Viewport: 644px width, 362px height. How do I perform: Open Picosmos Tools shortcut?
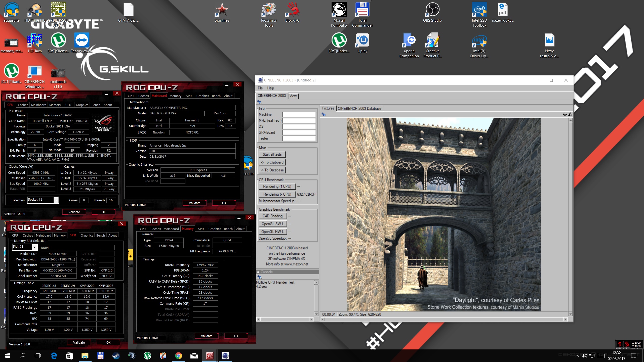(269, 15)
